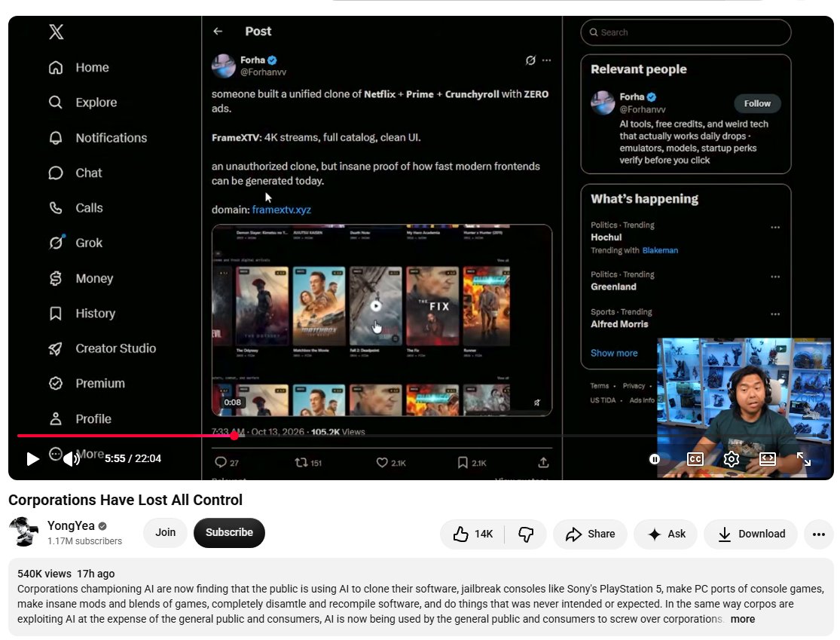This screenshot has width=840, height=640.
Task: Click Profile person icon in sidebar
Action: coord(56,418)
